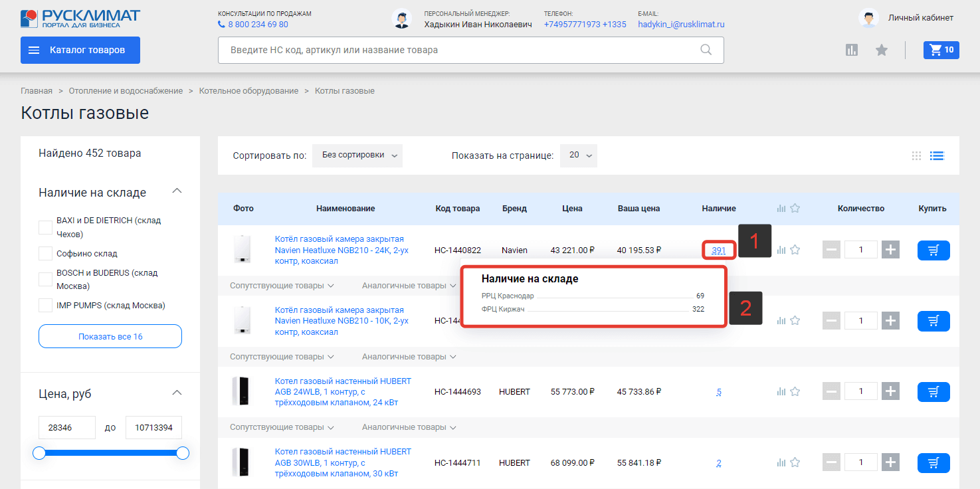
Task: Open the shopping cart with 10 items
Action: (941, 50)
